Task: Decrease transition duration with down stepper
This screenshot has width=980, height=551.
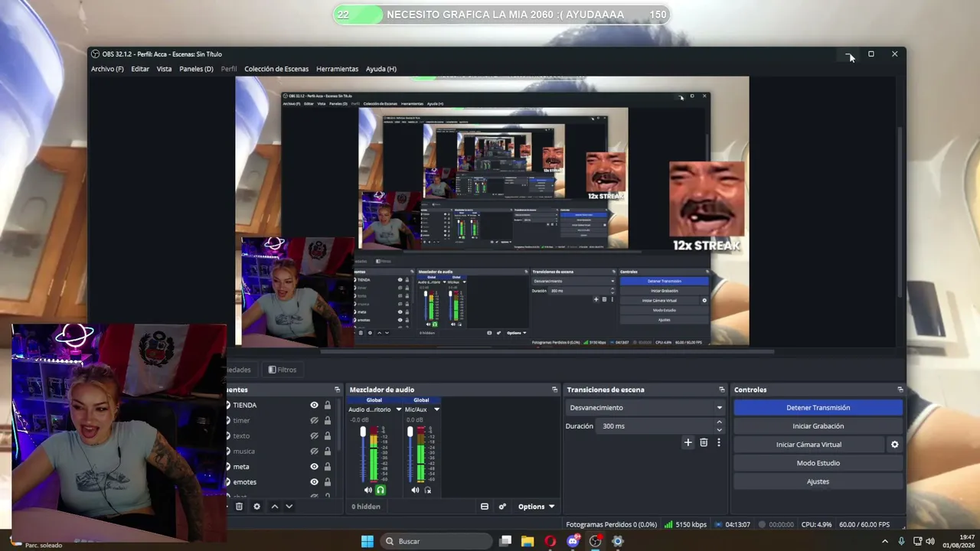Action: (719, 429)
